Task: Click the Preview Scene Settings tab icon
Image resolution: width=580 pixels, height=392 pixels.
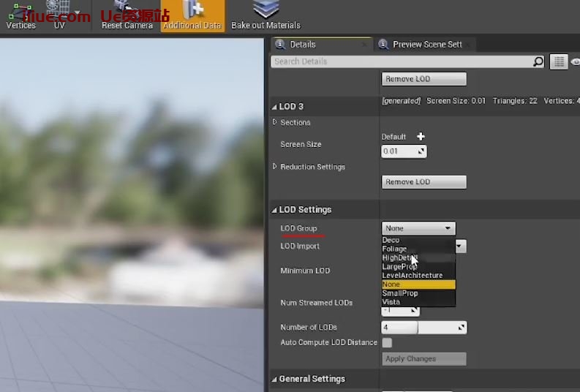Action: [x=383, y=44]
